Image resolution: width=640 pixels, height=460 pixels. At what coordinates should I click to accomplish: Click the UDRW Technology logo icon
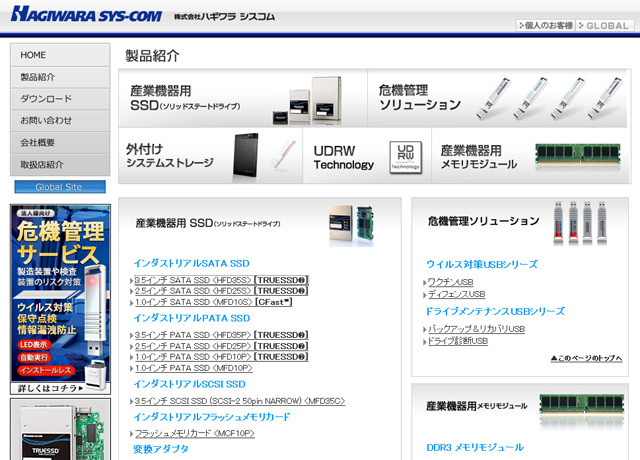[x=405, y=157]
